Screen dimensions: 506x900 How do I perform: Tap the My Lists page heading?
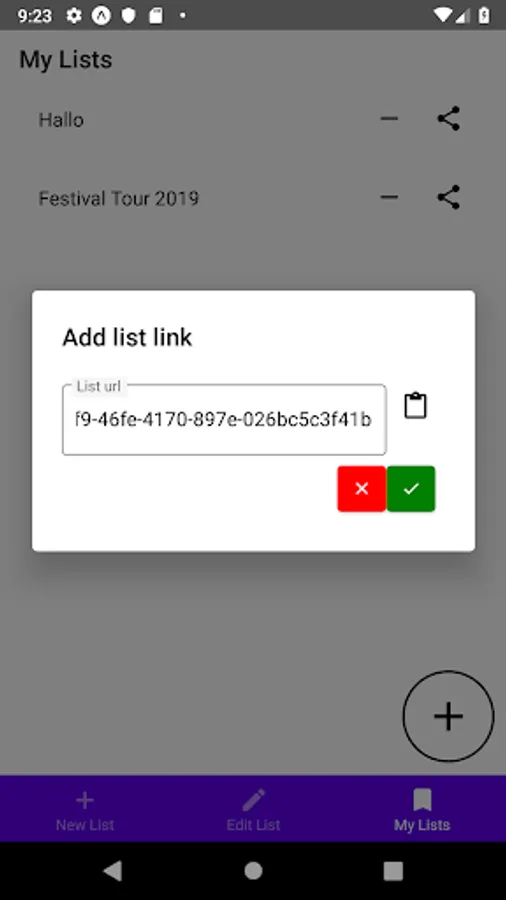click(66, 60)
